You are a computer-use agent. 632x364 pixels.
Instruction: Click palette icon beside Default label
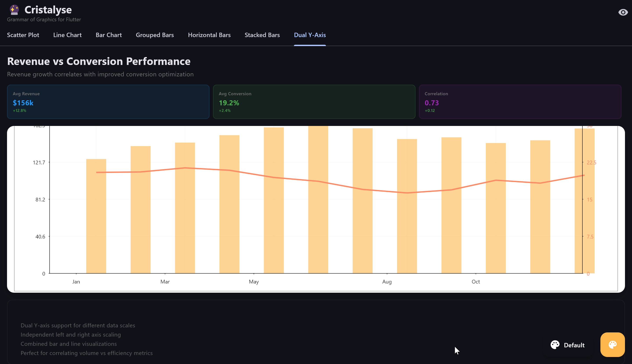pos(555,345)
